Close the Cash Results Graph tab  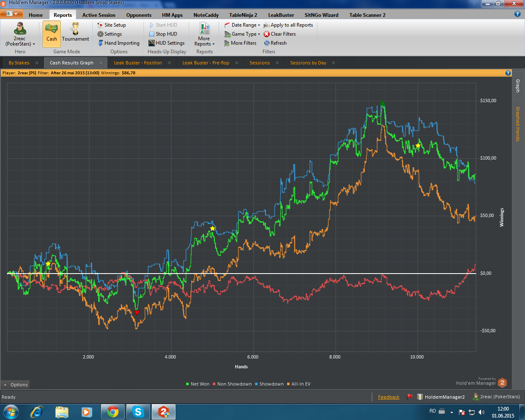tap(101, 63)
